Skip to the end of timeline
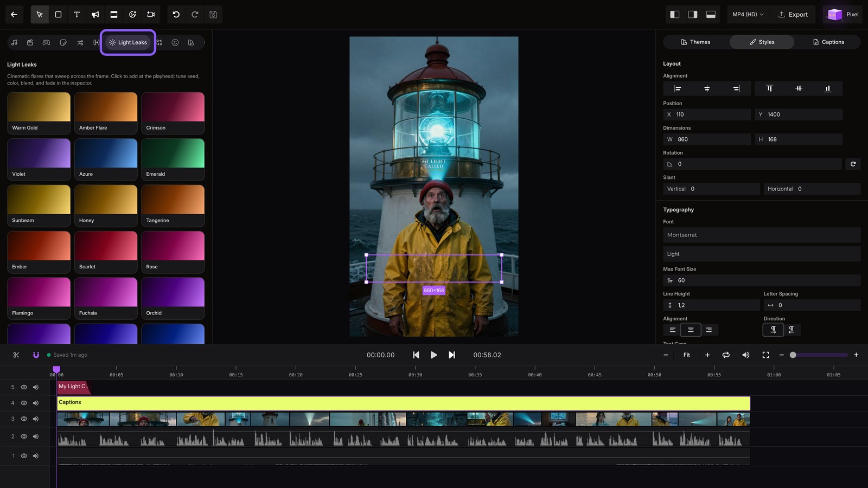The image size is (868, 488). 452,355
